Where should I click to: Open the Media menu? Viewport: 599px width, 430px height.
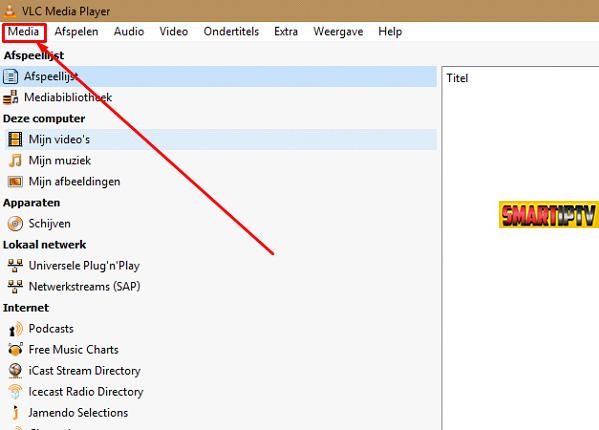24,32
